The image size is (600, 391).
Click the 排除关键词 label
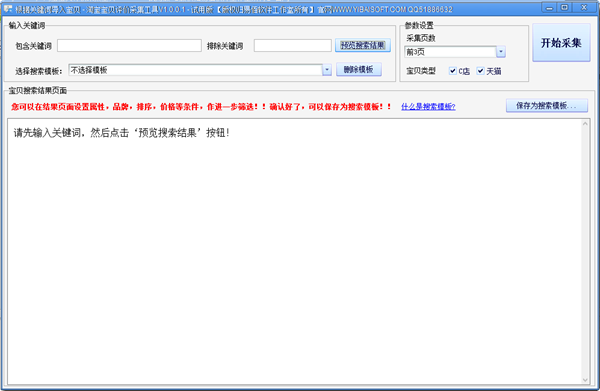(225, 46)
